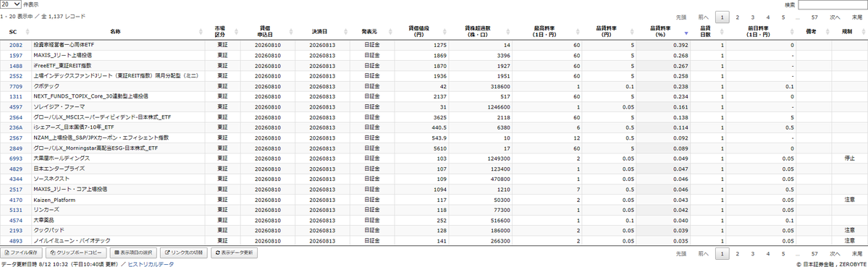Screen dimensions: 868x267
Task: Go to page 4 above the table
Action: tap(768, 17)
